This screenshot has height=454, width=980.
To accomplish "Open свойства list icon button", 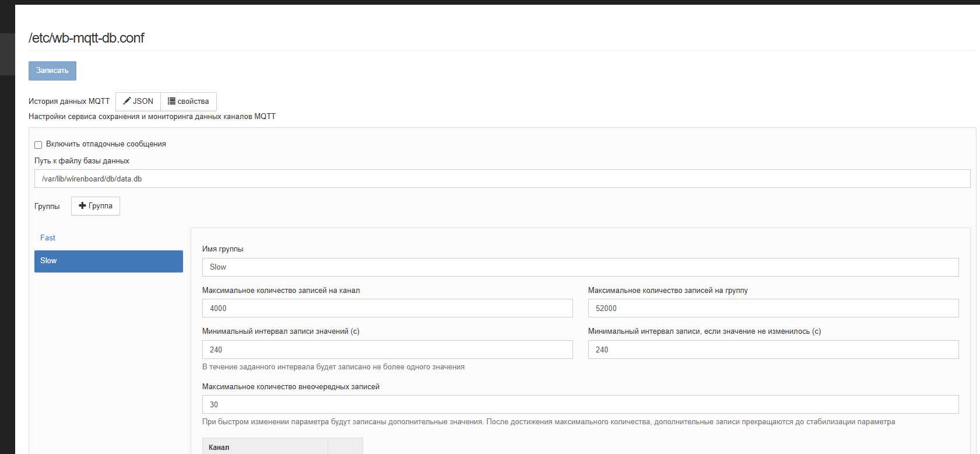I will (188, 102).
